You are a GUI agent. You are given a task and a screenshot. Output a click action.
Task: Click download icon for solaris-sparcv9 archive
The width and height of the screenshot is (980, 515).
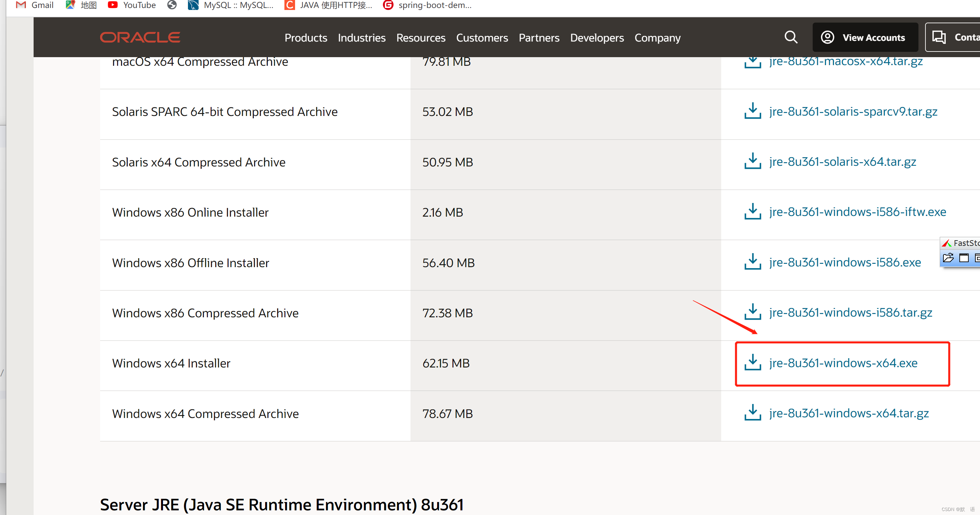click(x=752, y=111)
